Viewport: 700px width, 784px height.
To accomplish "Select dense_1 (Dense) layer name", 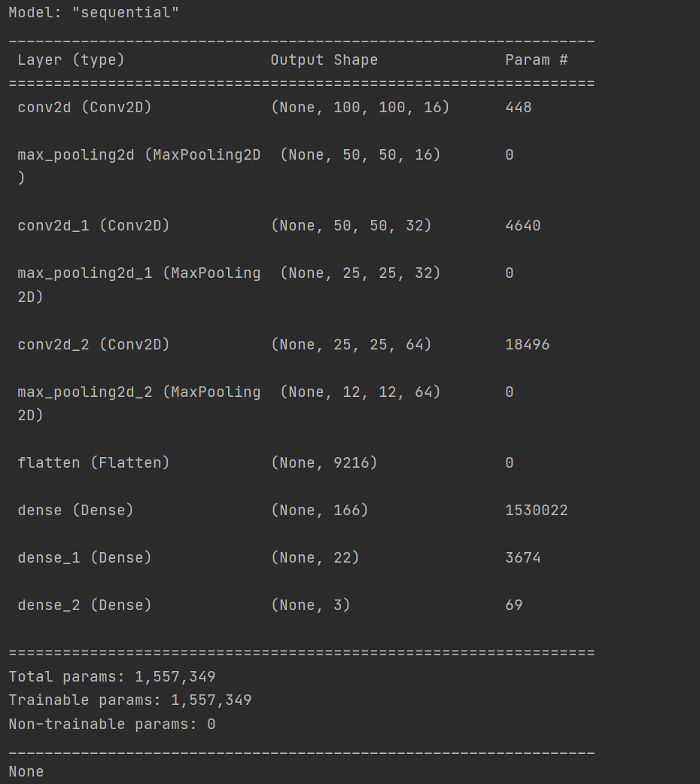I will (x=84, y=557).
